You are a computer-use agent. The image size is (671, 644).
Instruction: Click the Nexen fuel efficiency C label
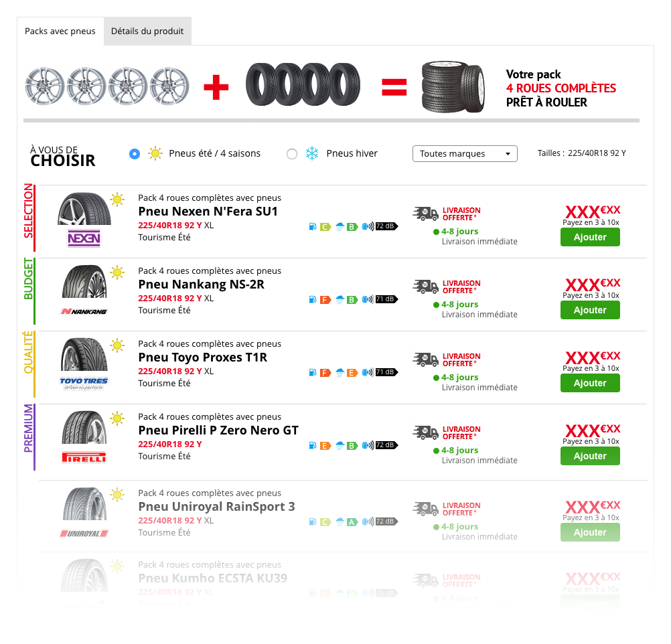pyautogui.click(x=325, y=226)
